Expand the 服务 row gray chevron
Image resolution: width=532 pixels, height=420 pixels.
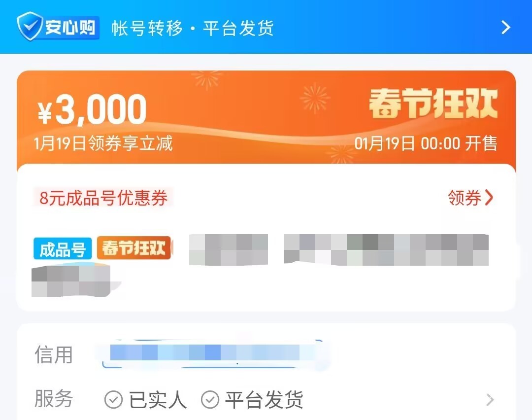(490, 400)
